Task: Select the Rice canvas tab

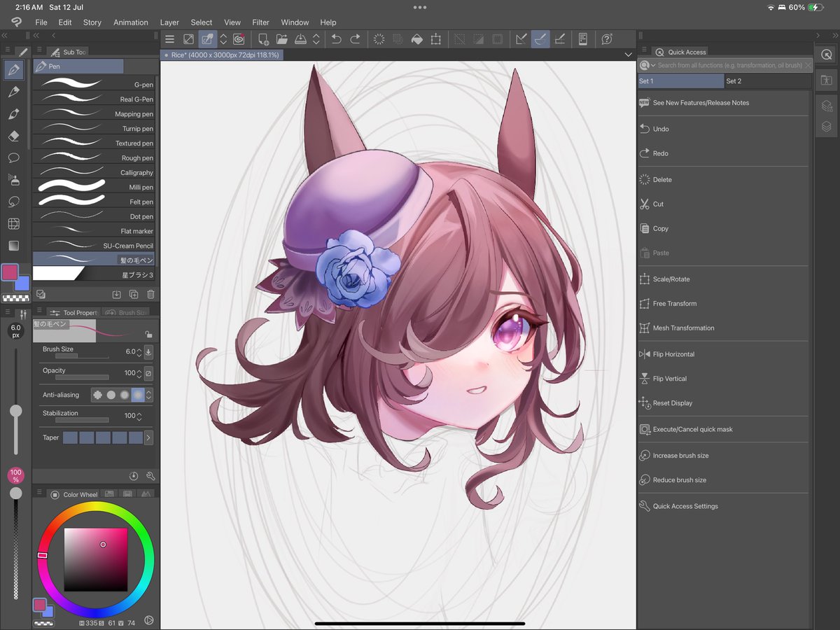Action: [x=222, y=55]
